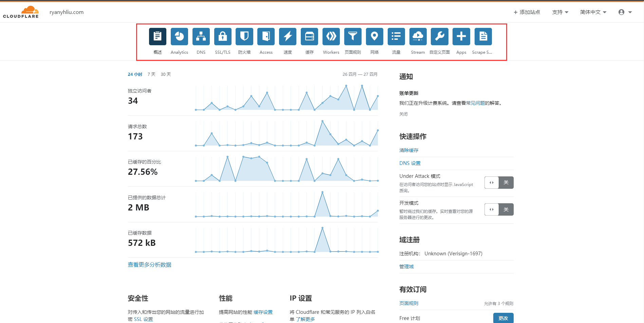Screen dimensions: 644x323
Task: Toggle the 开发模式 switch
Action: (x=499, y=209)
